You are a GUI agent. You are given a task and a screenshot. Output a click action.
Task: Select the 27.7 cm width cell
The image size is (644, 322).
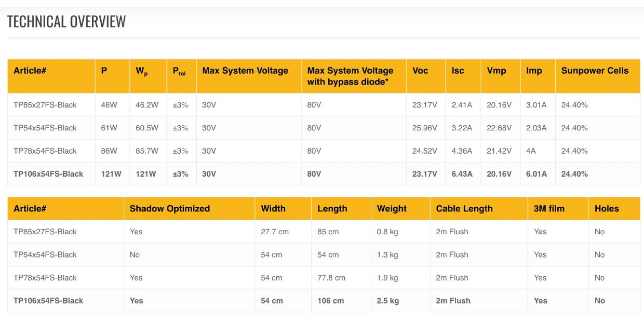pyautogui.click(x=275, y=232)
